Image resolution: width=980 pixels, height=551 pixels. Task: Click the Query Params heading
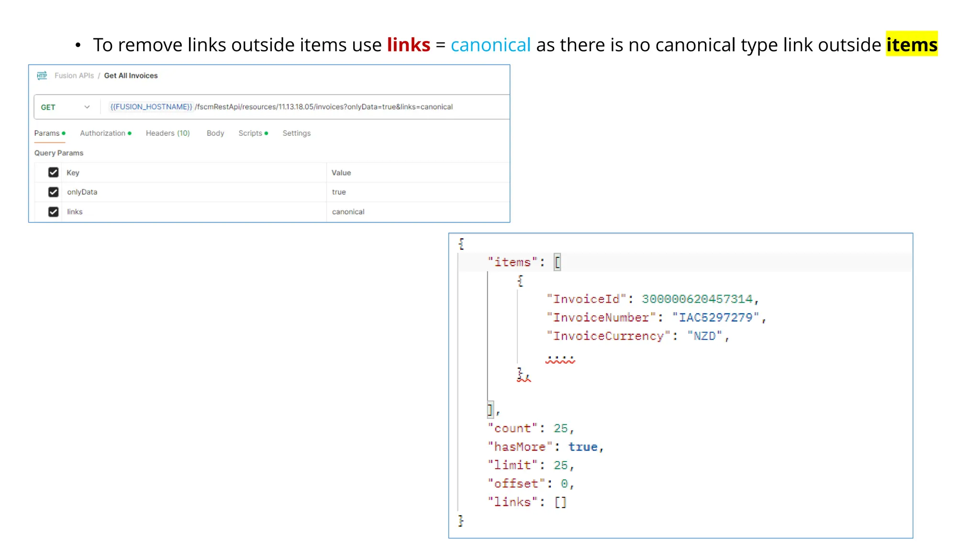pyautogui.click(x=58, y=153)
